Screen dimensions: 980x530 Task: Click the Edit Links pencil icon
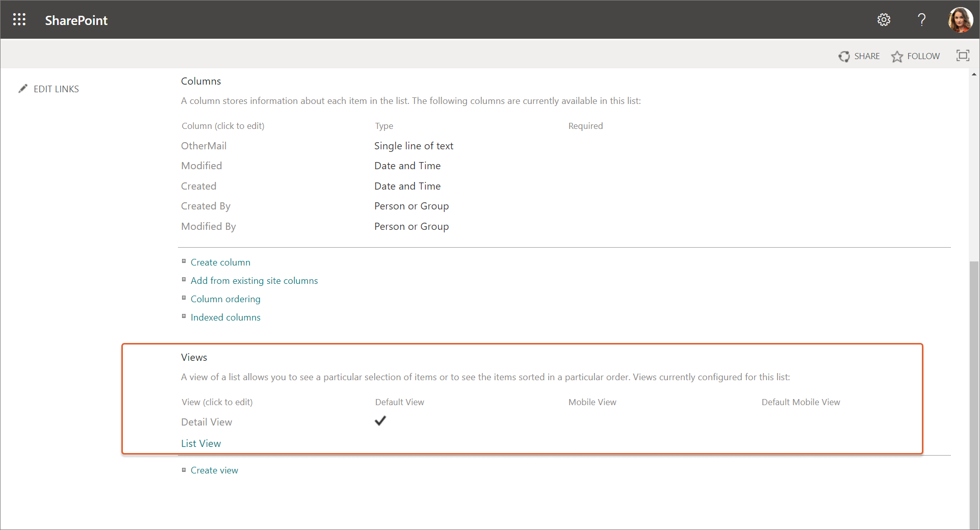[23, 89]
